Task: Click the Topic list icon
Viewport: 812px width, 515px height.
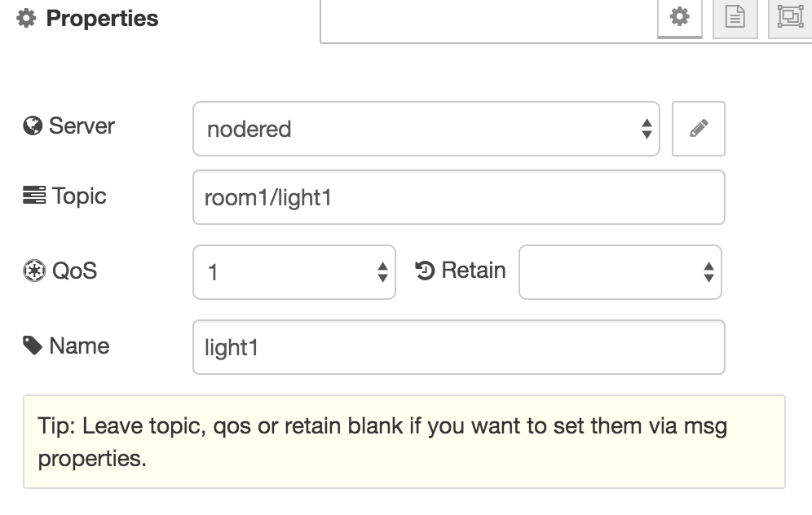Action: tap(32, 196)
